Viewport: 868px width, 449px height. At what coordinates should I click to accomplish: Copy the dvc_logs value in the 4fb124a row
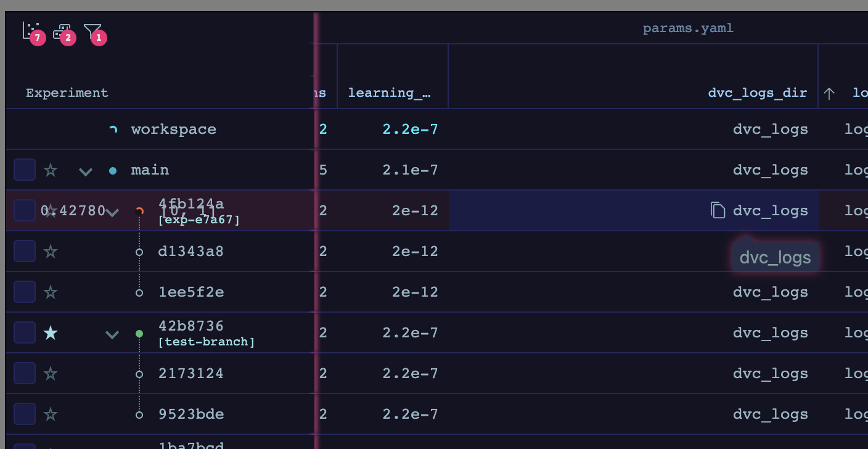[x=718, y=210]
